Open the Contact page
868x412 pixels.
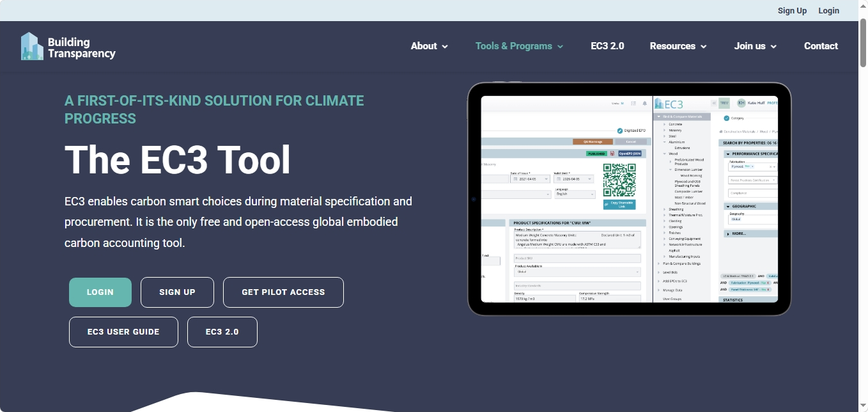[x=821, y=46]
